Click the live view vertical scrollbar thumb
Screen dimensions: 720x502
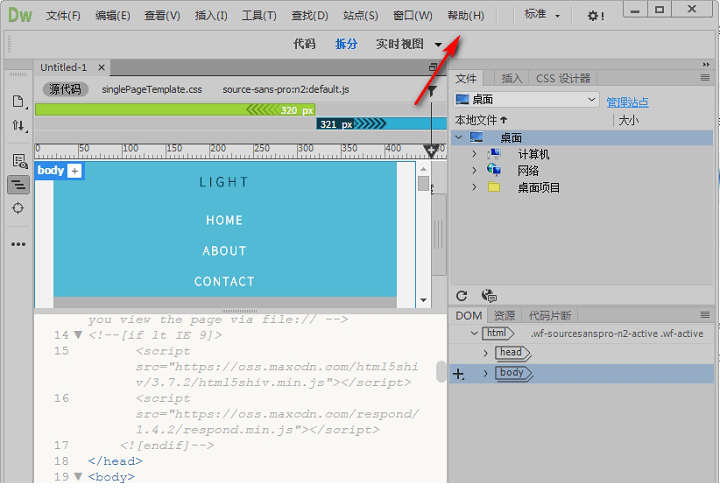tap(423, 183)
